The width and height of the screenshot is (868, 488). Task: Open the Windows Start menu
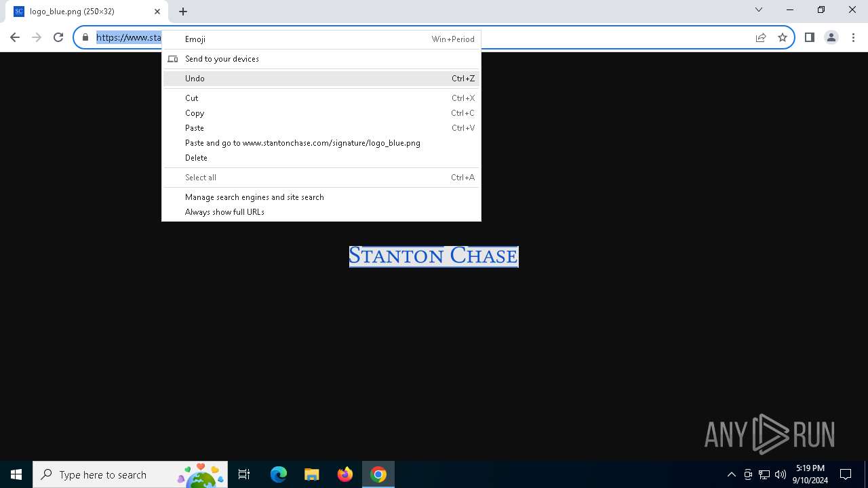(16, 474)
